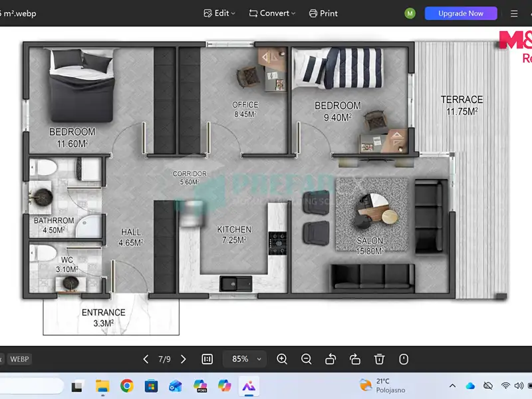Open Outlook from the taskbar
Image resolution: width=532 pixels, height=399 pixels.
click(176, 386)
